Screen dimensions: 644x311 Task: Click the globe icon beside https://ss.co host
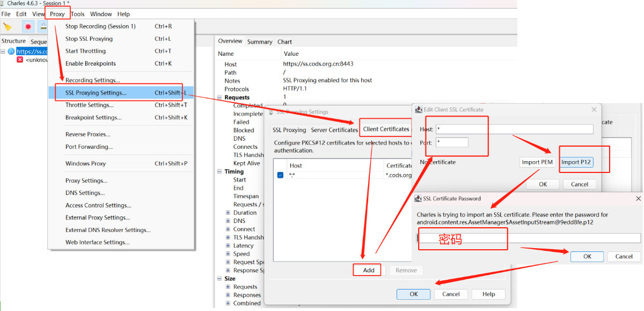click(x=11, y=52)
